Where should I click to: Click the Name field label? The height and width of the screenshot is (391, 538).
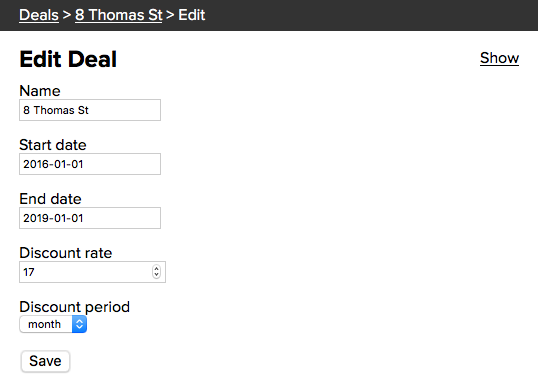(40, 91)
